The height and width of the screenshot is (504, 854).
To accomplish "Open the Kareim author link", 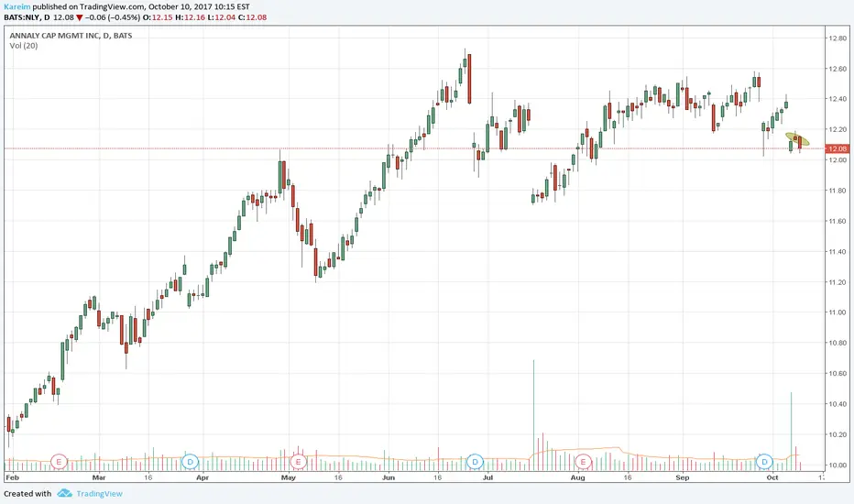I will 16,7.
